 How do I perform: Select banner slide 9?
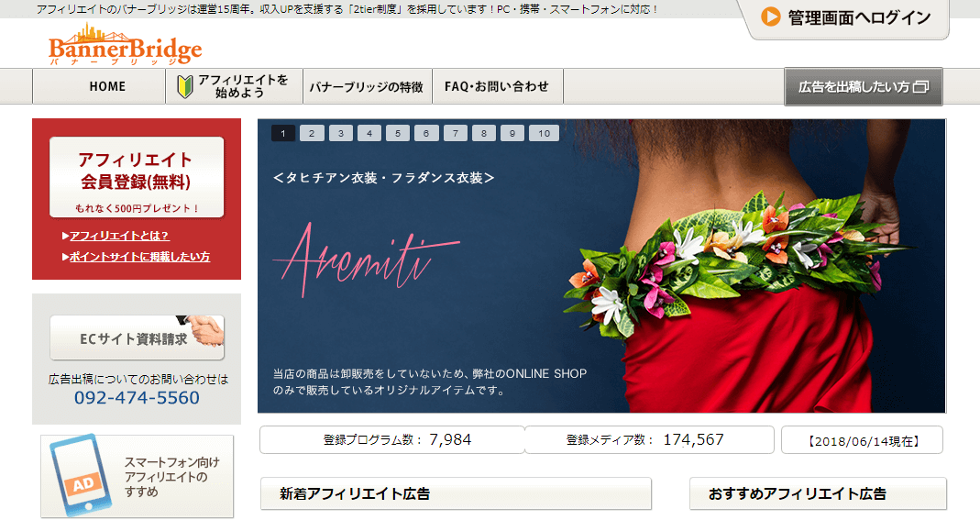click(x=512, y=133)
